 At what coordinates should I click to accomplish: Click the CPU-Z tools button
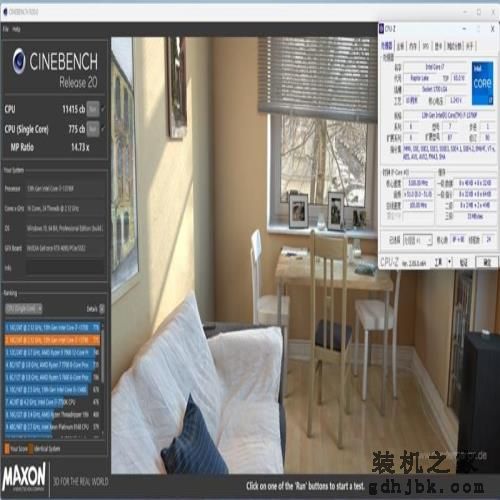click(x=439, y=262)
